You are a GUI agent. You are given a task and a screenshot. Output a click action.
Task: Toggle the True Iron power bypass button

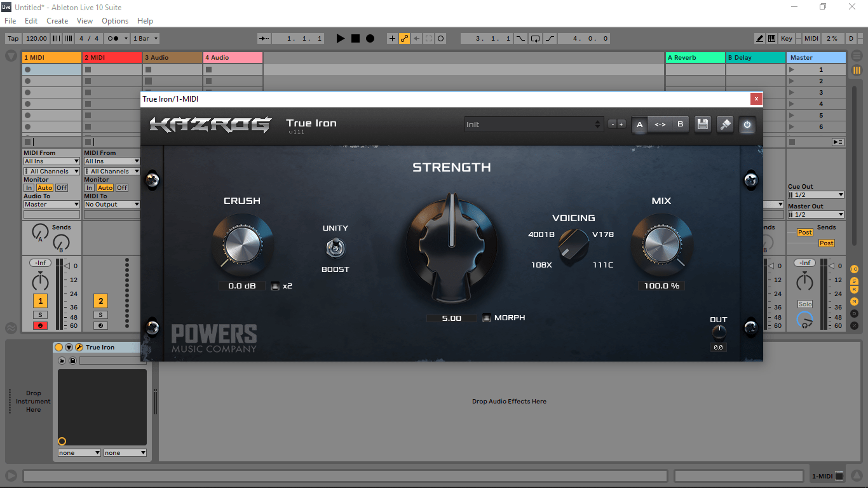(x=747, y=125)
